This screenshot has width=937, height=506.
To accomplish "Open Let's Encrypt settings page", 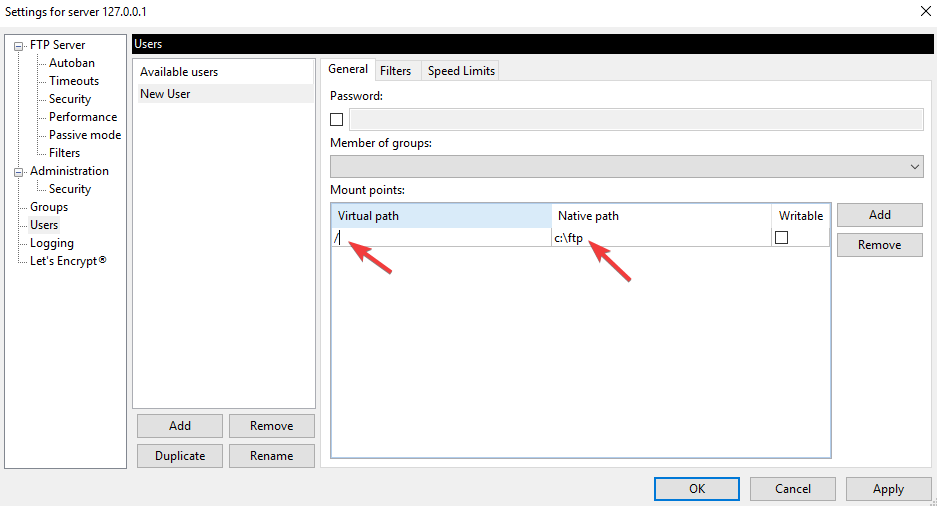I will tap(68, 260).
